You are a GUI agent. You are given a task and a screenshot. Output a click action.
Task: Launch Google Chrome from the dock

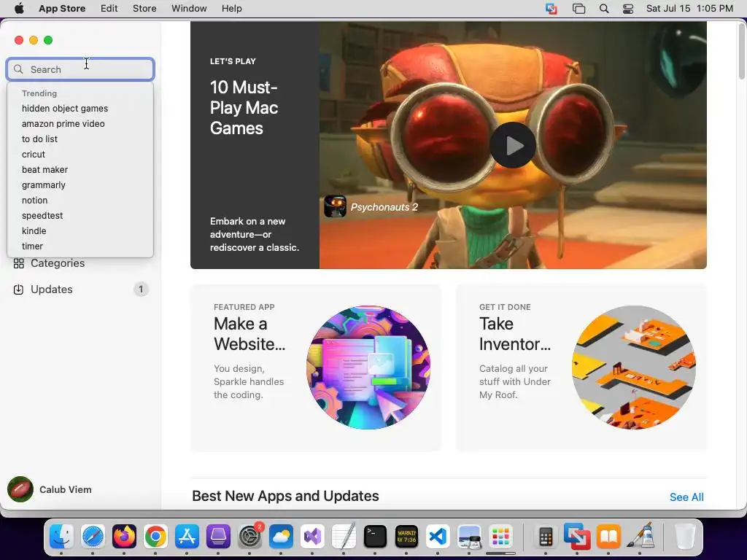tap(156, 537)
